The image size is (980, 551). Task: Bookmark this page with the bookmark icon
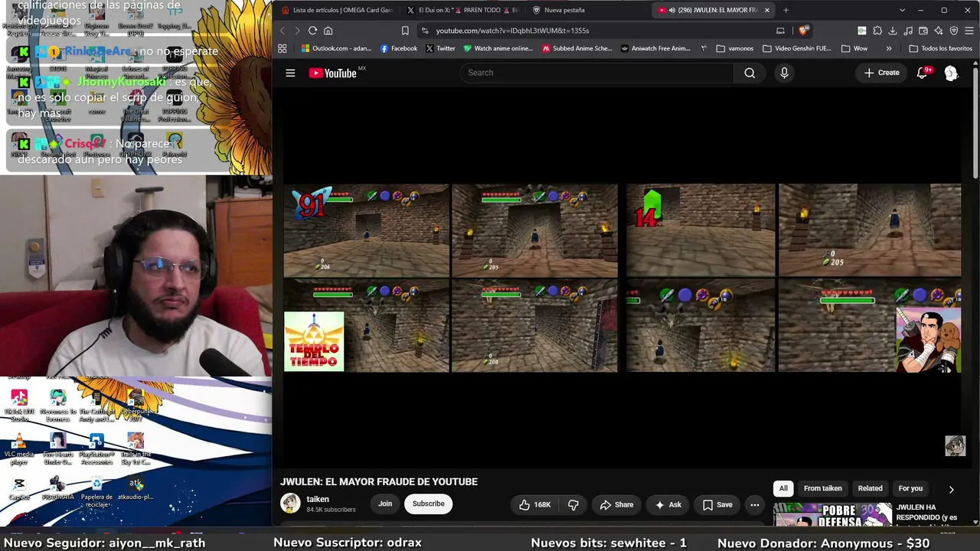pyautogui.click(x=405, y=31)
